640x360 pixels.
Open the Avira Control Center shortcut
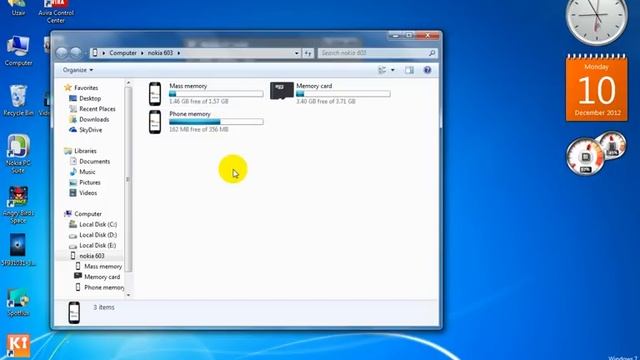point(56,11)
